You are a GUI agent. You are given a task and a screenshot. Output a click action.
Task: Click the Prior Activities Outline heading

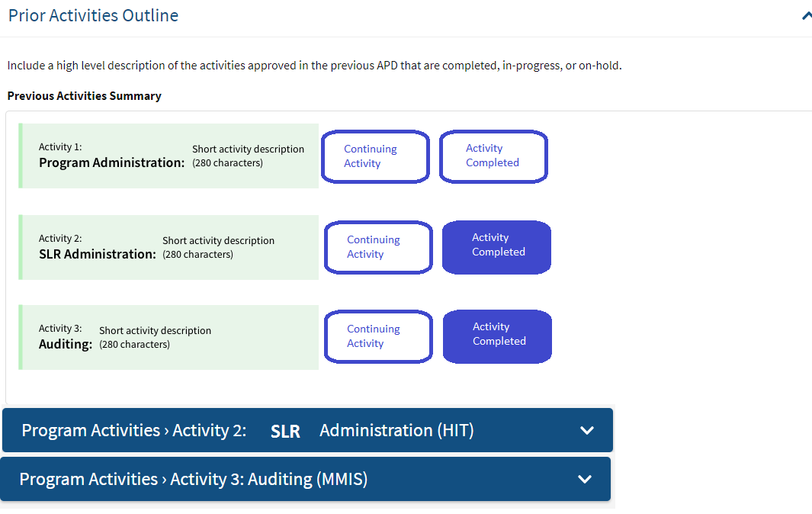(x=92, y=14)
